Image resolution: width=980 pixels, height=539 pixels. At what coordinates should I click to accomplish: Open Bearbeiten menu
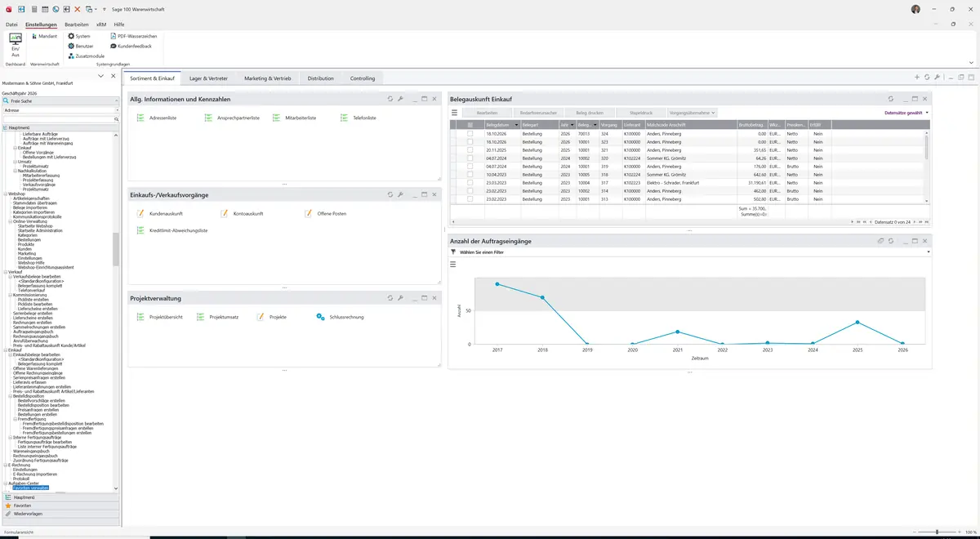77,24
